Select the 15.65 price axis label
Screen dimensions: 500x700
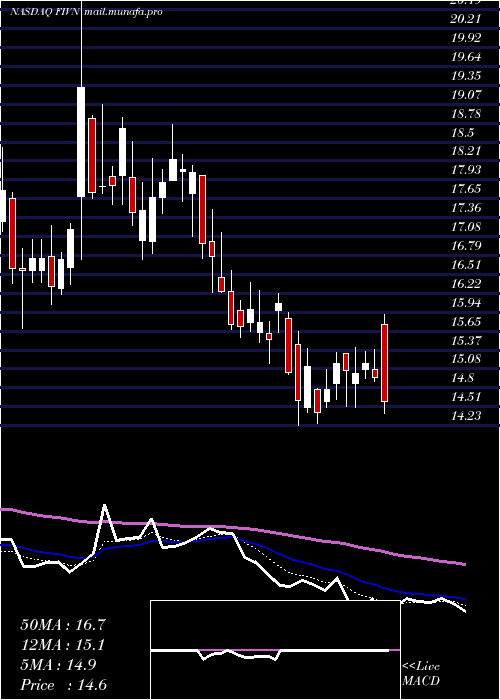click(466, 322)
